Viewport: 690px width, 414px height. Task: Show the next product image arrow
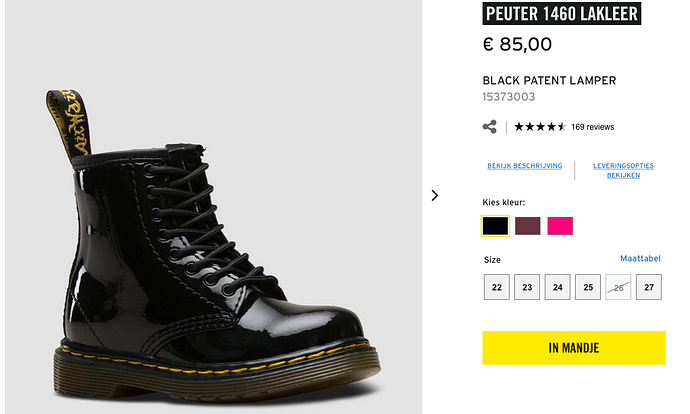click(x=435, y=195)
